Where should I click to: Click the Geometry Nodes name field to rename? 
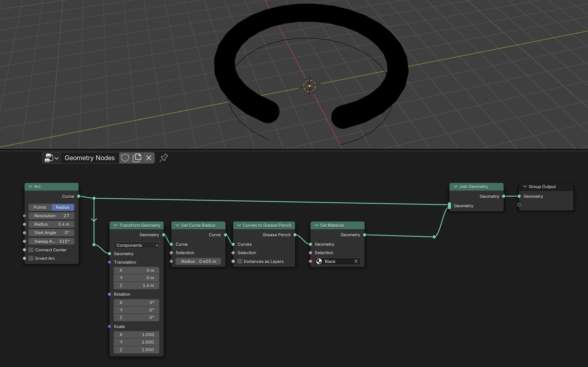tap(90, 158)
